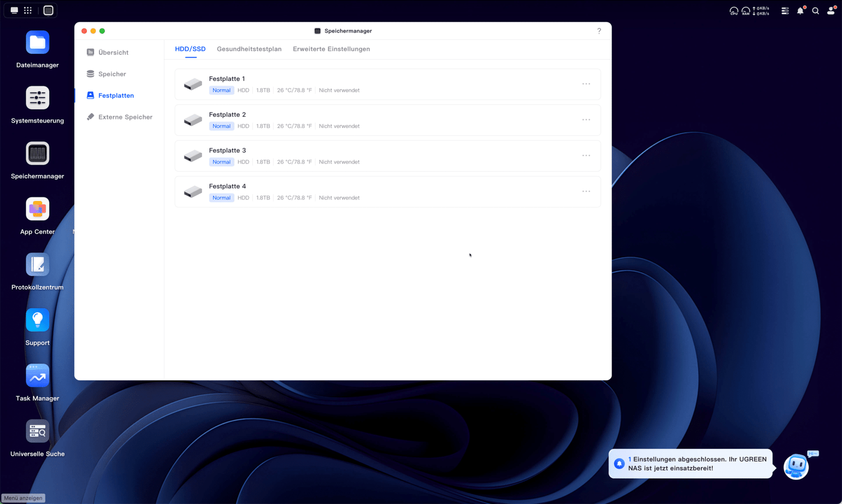Open Universelle Suche desktop icon
The width and height of the screenshot is (842, 504).
[x=37, y=431]
